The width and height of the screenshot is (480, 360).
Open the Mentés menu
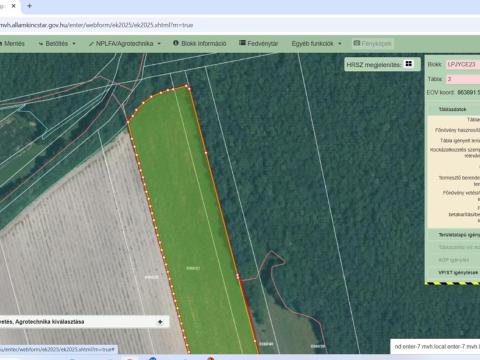coord(12,44)
